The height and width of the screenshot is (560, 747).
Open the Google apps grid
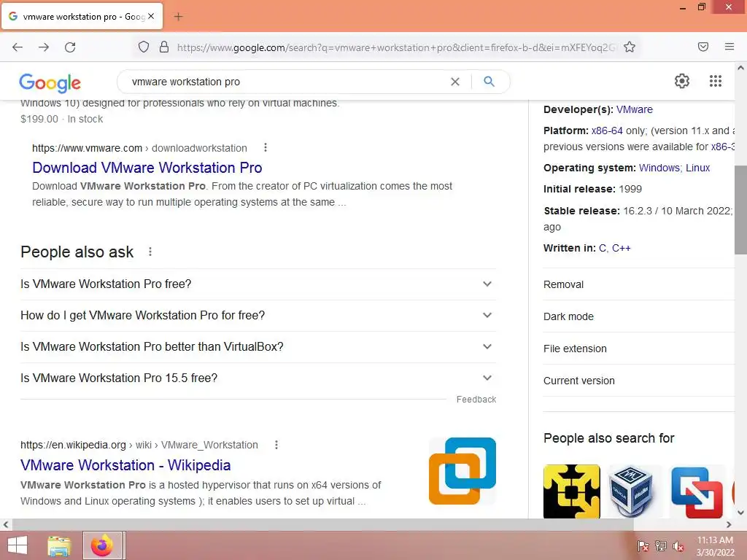[x=716, y=81]
